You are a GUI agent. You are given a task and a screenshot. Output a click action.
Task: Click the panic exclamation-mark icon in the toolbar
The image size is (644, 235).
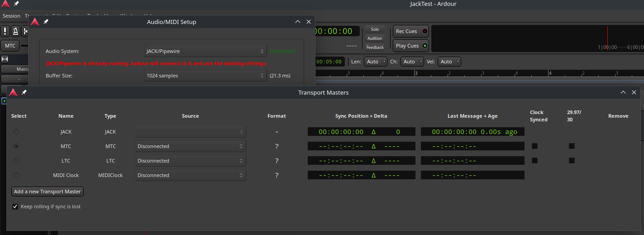[x=5, y=31]
